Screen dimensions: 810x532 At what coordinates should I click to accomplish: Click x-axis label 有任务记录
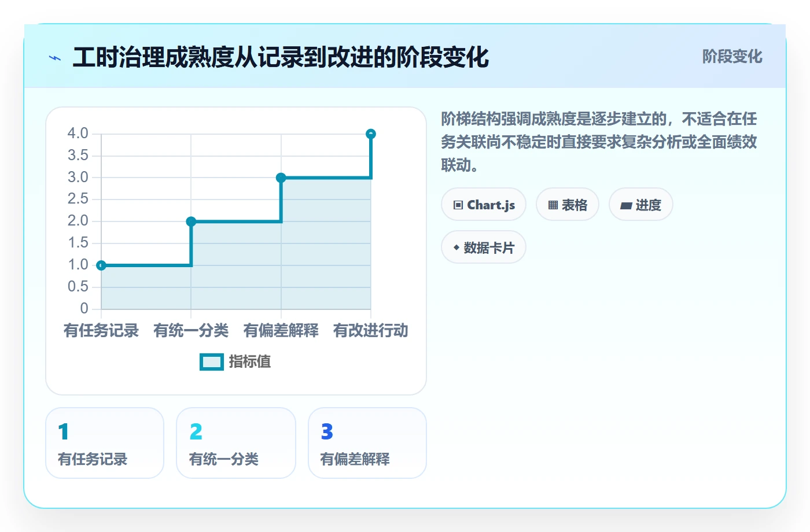[101, 331]
